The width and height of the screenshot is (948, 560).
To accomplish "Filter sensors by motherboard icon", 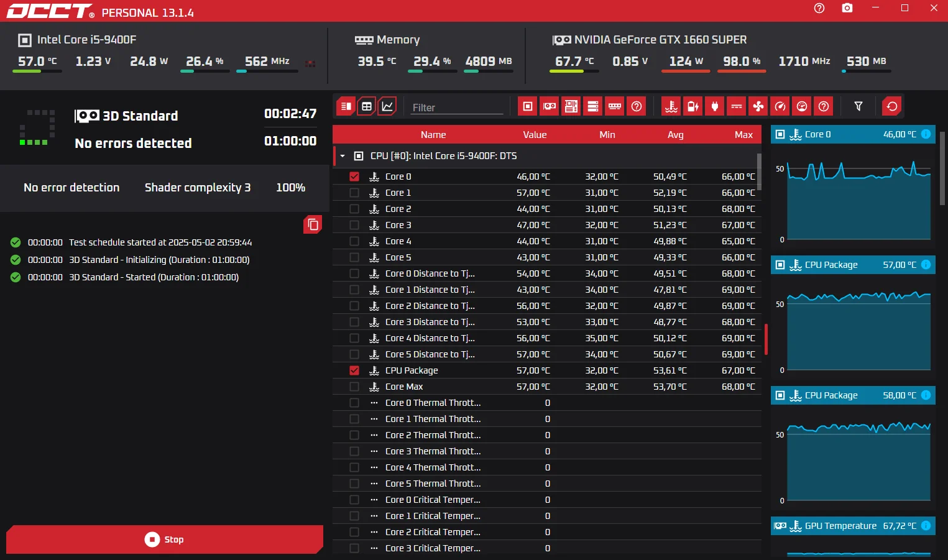I will (571, 106).
